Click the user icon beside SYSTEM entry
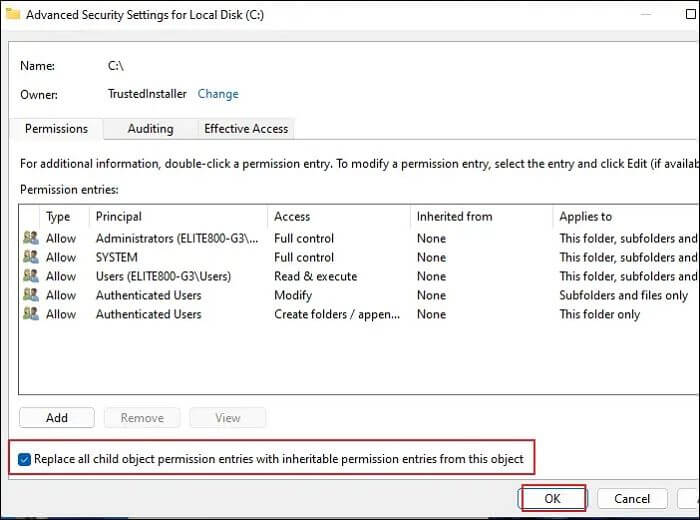This screenshot has width=700, height=520. [x=30, y=258]
